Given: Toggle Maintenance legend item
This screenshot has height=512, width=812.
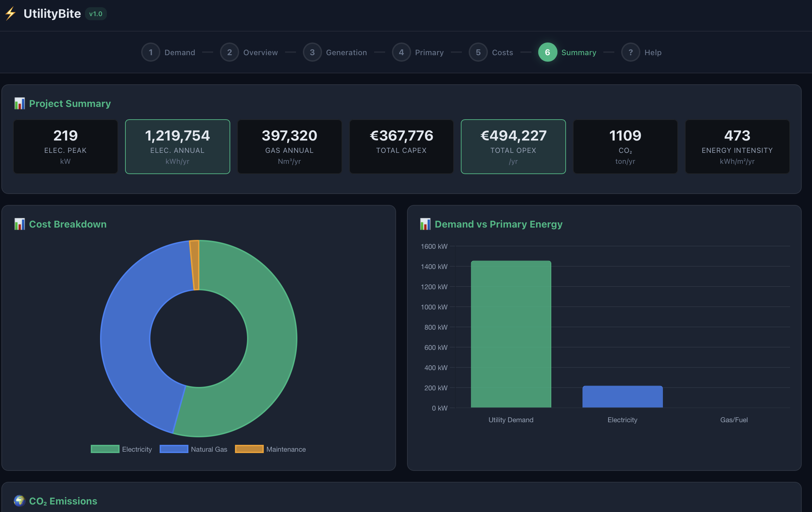Looking at the screenshot, I should click(270, 449).
